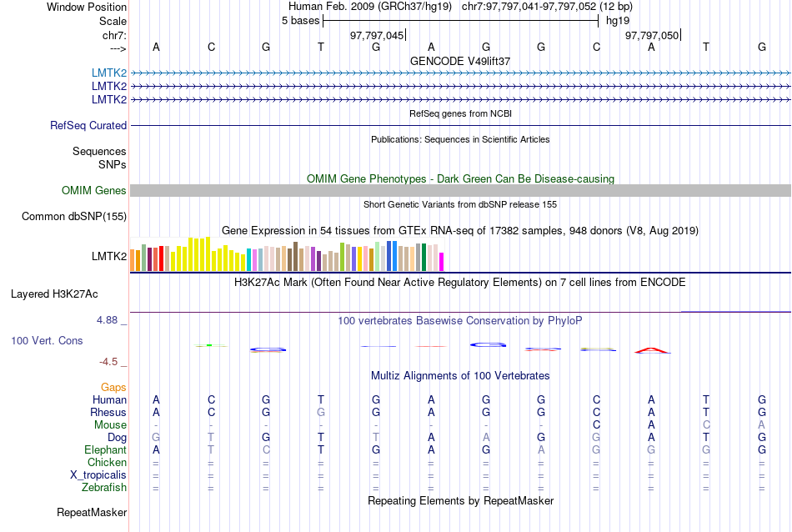Click the 97,797,045 position marker

[377, 35]
